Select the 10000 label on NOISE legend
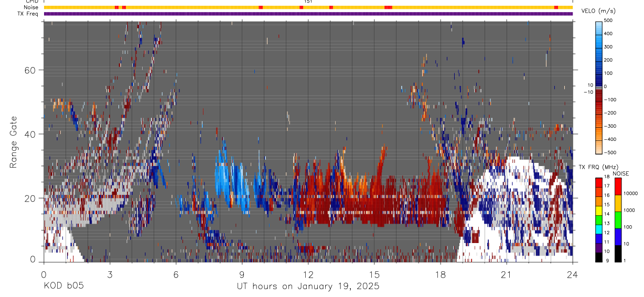Image resolution: width=644 pixels, height=297 pixels. click(631, 193)
